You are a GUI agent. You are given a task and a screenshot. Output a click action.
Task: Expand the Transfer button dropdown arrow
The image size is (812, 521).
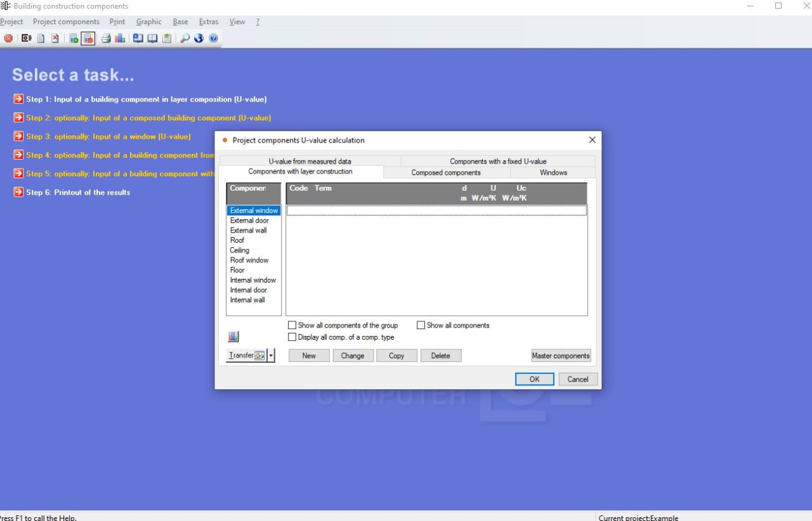pyautogui.click(x=272, y=356)
